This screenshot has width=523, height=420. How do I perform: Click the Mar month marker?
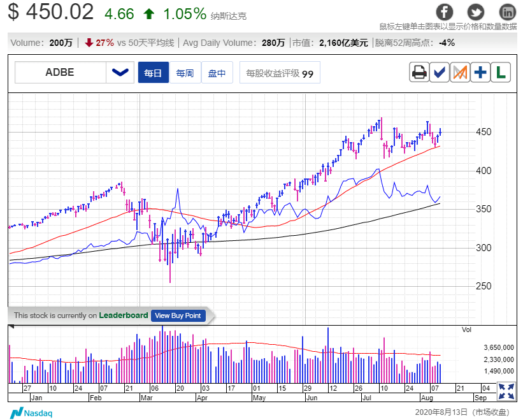(x=147, y=398)
